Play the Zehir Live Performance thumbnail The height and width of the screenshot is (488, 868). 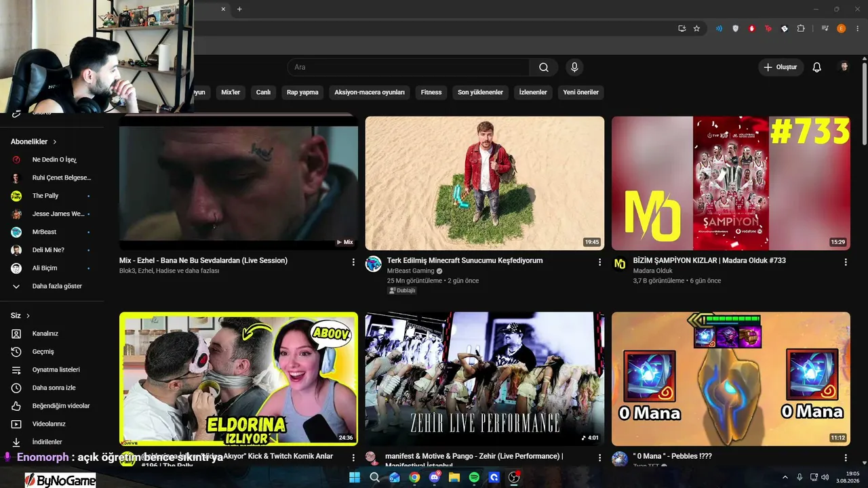pyautogui.click(x=485, y=378)
